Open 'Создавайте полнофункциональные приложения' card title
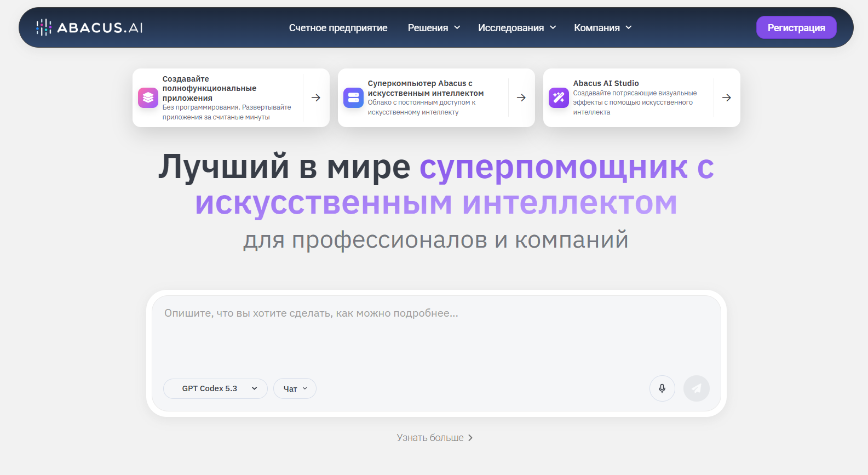This screenshot has height=475, width=868. click(210, 88)
